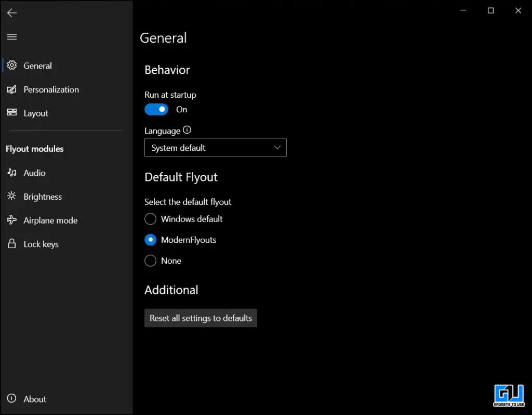The image size is (532, 415).
Task: Turn off Run at startup
Action: pos(156,109)
